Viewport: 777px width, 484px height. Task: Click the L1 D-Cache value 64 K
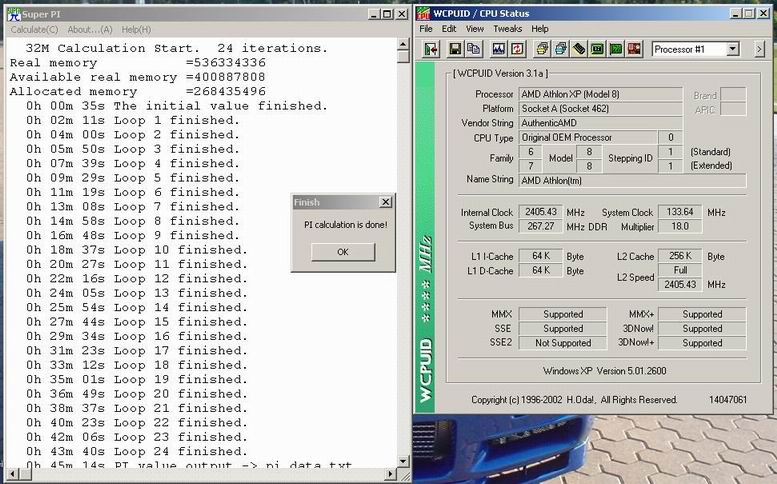[x=541, y=270]
